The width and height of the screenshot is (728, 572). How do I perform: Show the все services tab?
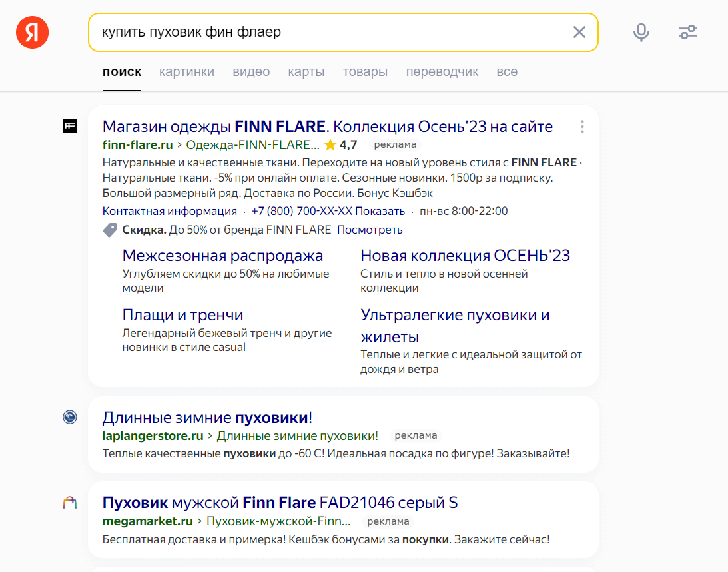tap(507, 72)
